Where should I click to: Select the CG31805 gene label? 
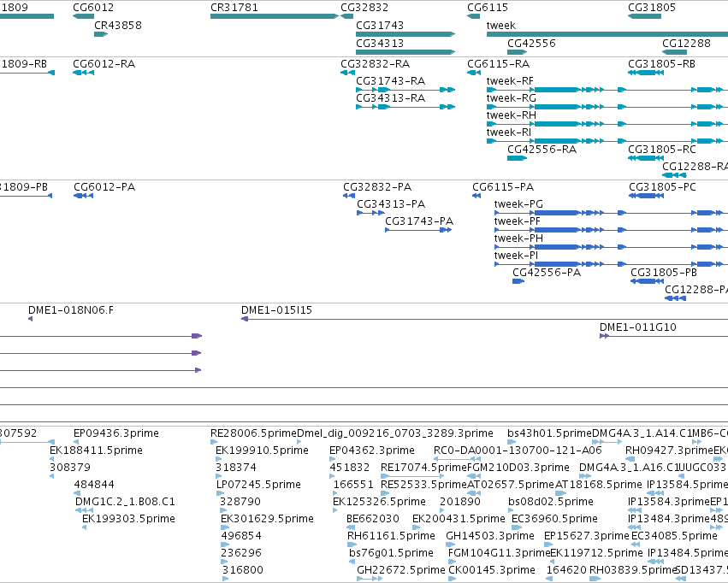pos(652,8)
